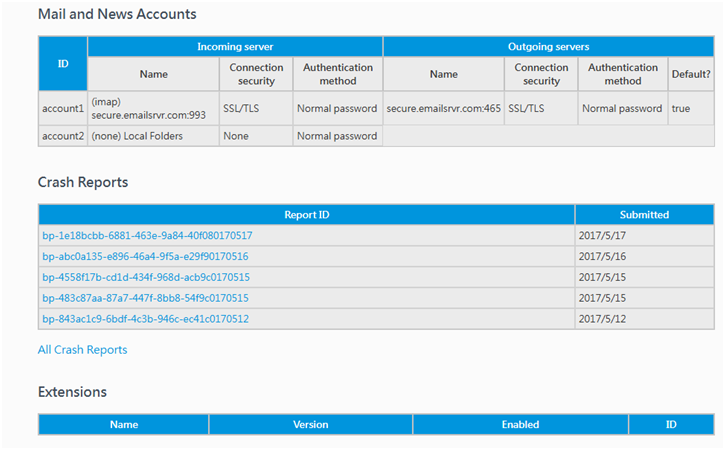This screenshot has width=725, height=450.
Task: Select the secure.emailsrvr.com:465 outgoing server cell
Action: pyautogui.click(x=443, y=108)
